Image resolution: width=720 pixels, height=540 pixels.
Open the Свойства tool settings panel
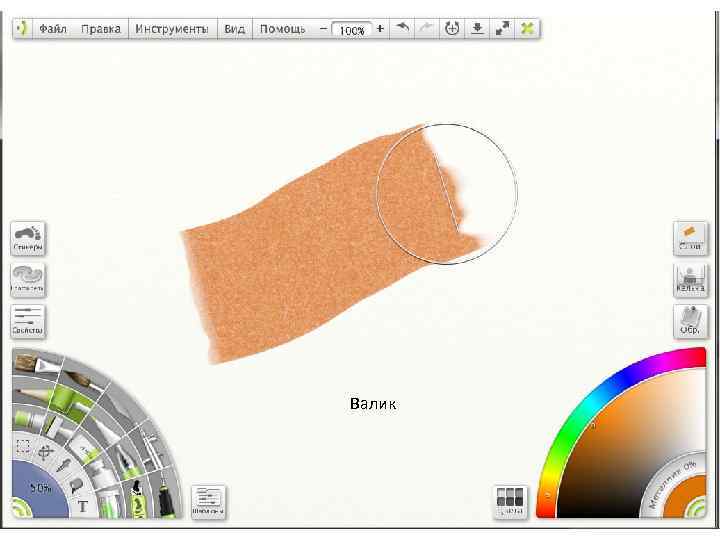(x=28, y=321)
